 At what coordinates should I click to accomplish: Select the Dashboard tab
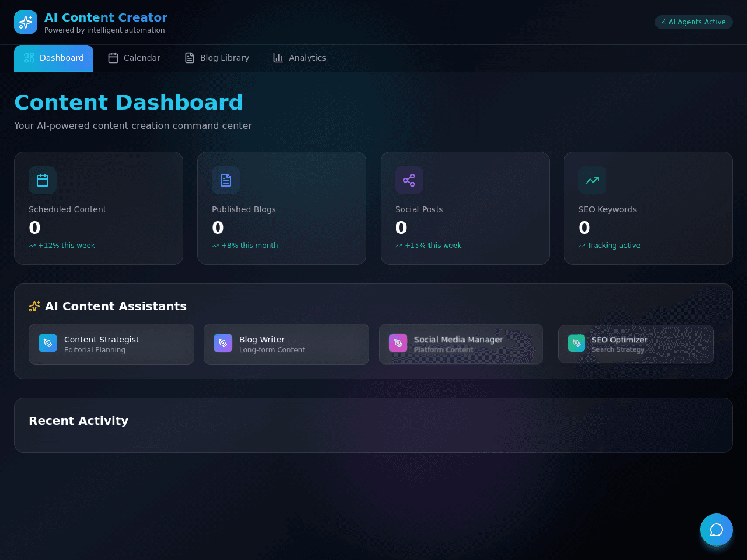click(x=54, y=58)
